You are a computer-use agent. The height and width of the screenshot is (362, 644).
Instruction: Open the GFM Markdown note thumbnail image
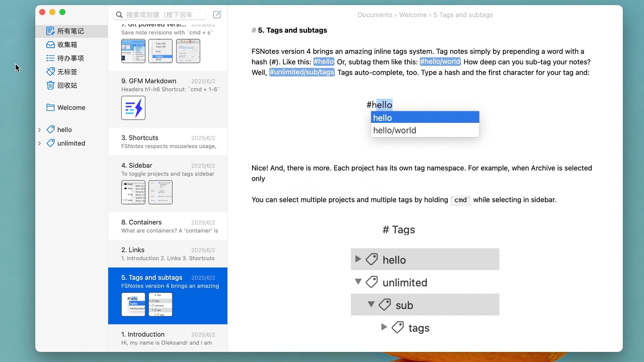[x=133, y=108]
